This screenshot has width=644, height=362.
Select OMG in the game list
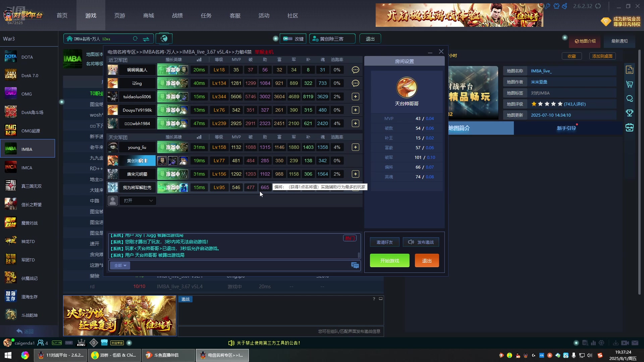tap(28, 94)
